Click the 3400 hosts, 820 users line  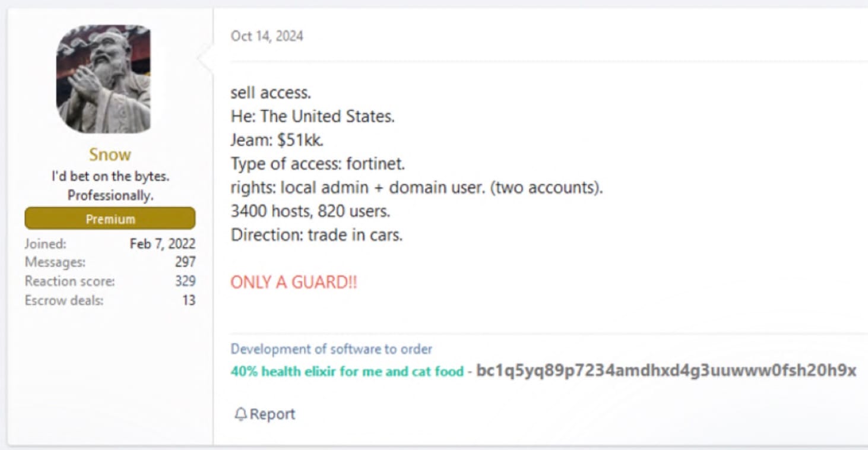point(311,211)
